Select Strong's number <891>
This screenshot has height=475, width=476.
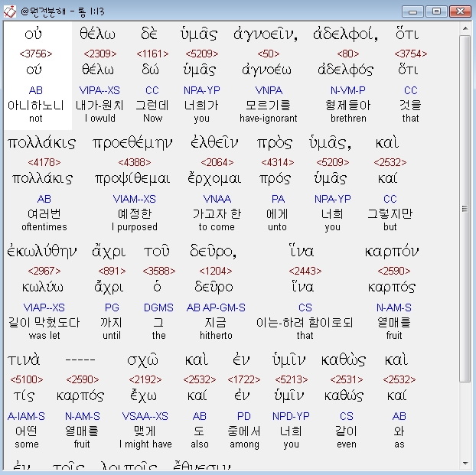(112, 271)
